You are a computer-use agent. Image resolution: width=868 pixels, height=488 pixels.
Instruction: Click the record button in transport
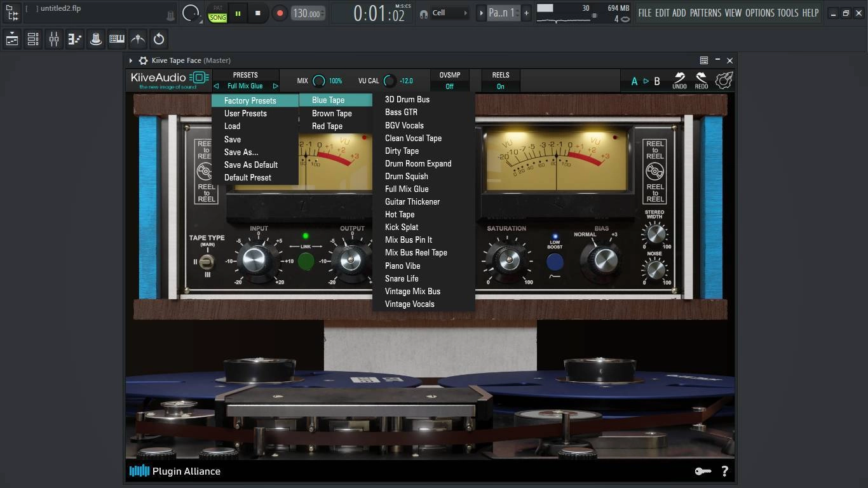280,13
